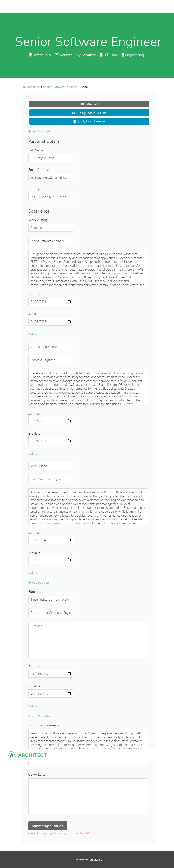Open calendar picker for 01/08/2021 start date
This screenshot has width=174, height=868.
(x=69, y=302)
